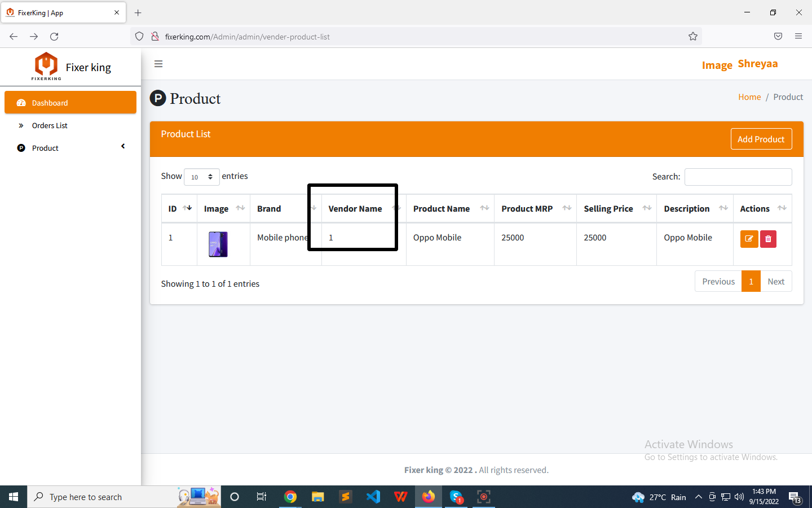Open the screen recorder taskbar icon
This screenshot has width=812, height=508.
(x=484, y=497)
